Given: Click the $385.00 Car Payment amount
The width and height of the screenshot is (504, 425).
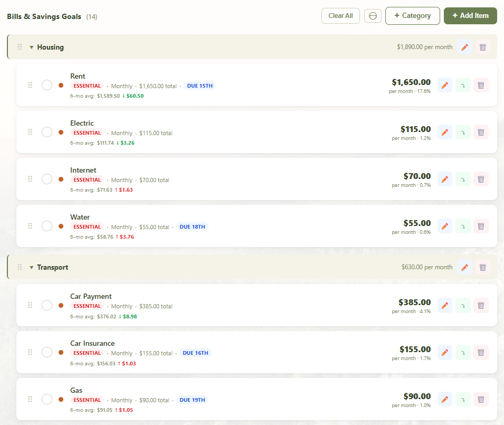Looking at the screenshot, I should [414, 302].
